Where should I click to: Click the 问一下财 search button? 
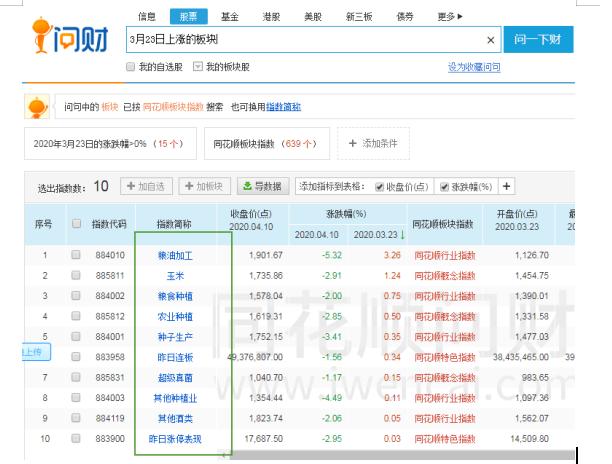(x=538, y=39)
